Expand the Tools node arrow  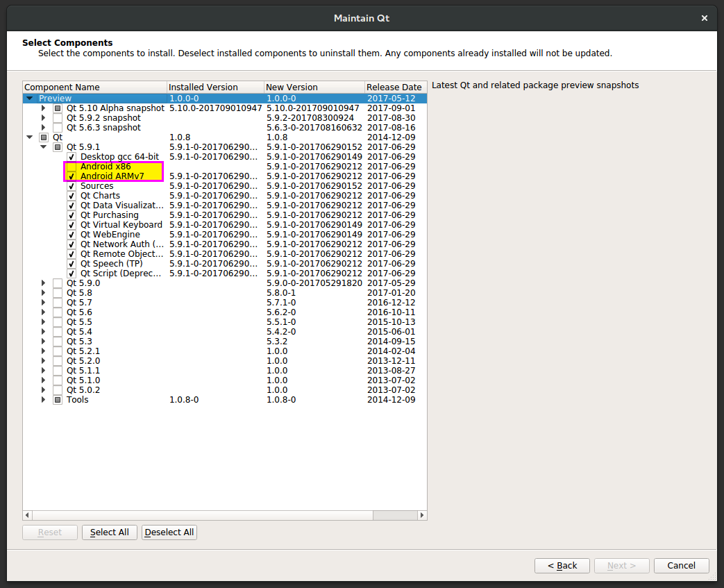tap(44, 400)
